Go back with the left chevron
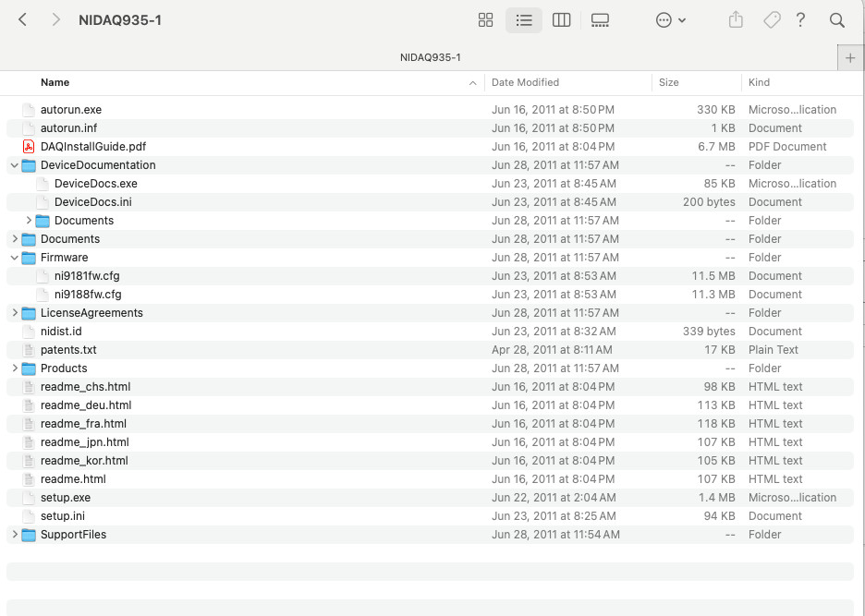Screen dimensions: 865x616 [x=22, y=19]
